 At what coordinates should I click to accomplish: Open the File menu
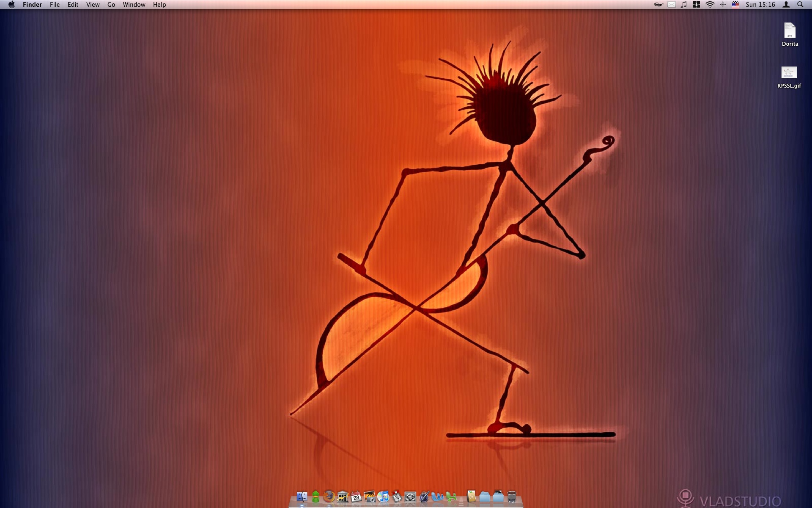coord(55,5)
